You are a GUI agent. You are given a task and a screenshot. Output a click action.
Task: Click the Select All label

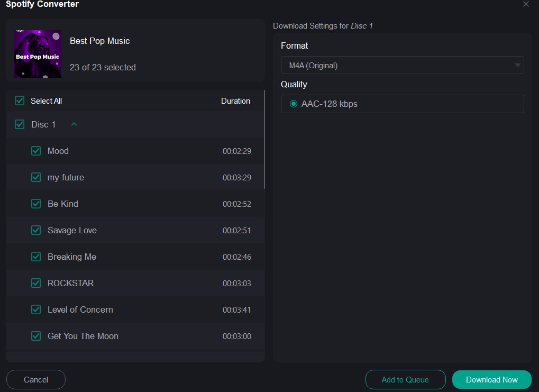(x=47, y=101)
